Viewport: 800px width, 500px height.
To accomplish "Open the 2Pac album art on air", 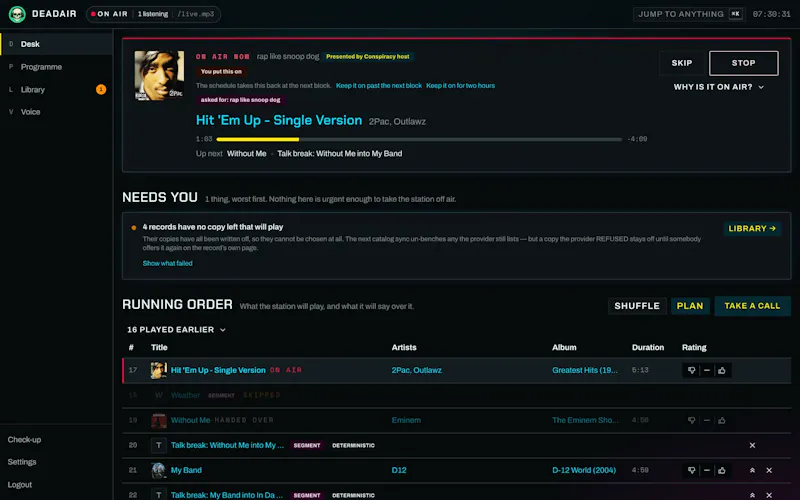I will point(159,76).
